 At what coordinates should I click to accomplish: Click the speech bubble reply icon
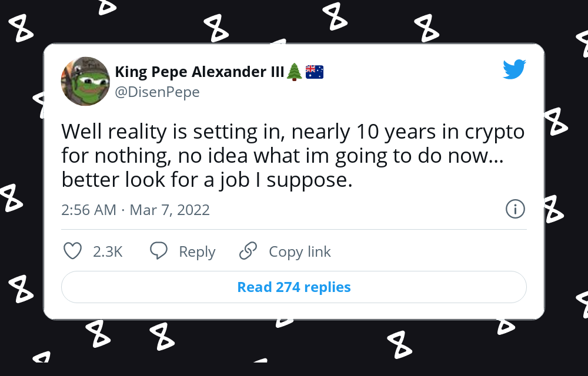click(x=159, y=251)
